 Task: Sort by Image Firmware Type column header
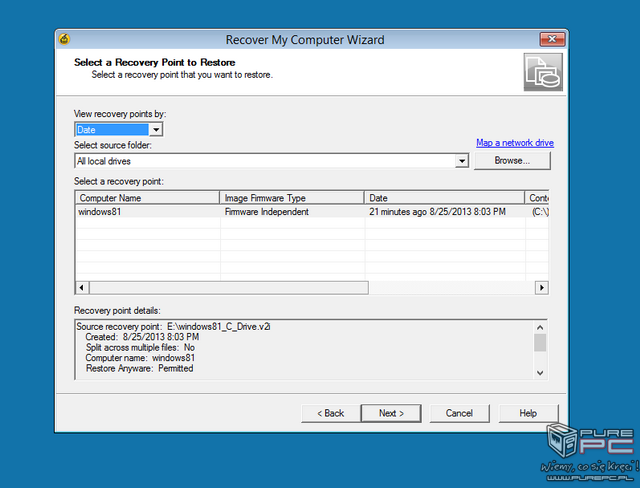pyautogui.click(x=292, y=198)
